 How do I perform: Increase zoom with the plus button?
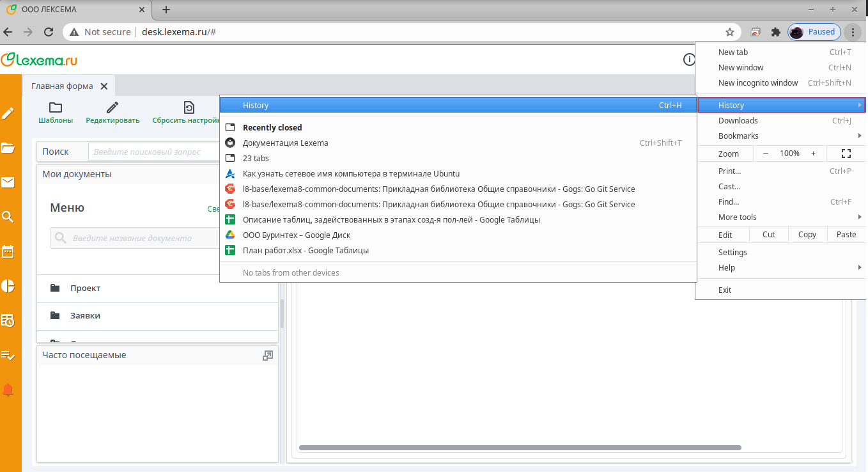[813, 153]
